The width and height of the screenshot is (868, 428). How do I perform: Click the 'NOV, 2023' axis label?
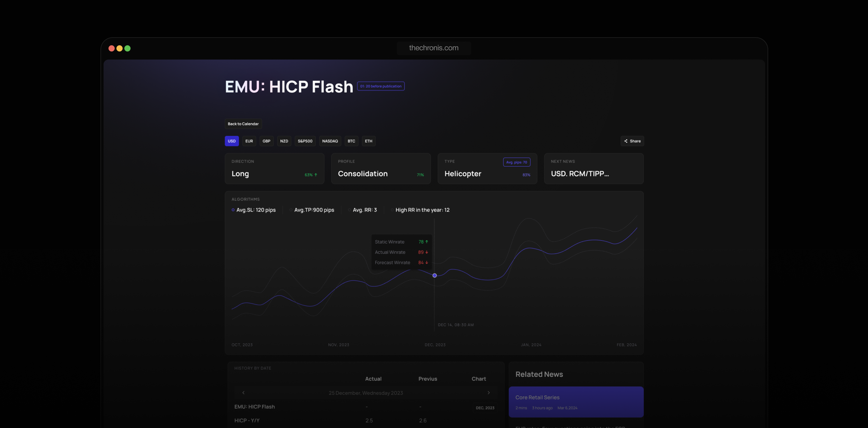pos(339,345)
